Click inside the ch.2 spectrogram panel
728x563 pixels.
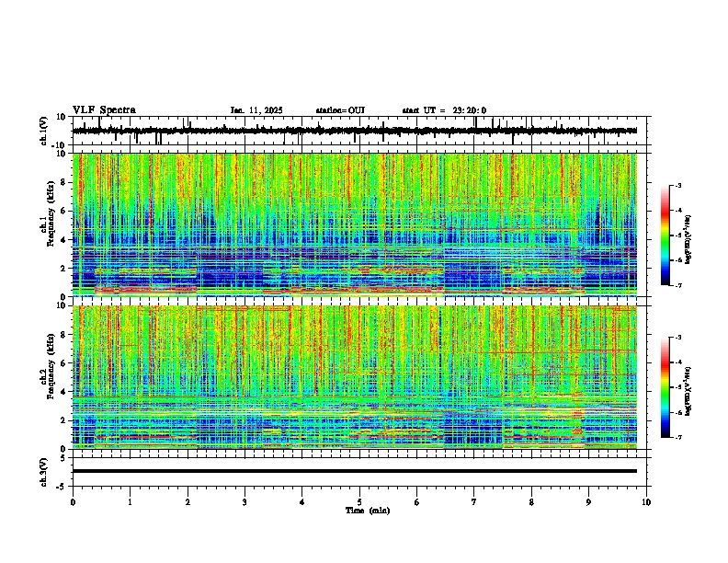(354, 377)
